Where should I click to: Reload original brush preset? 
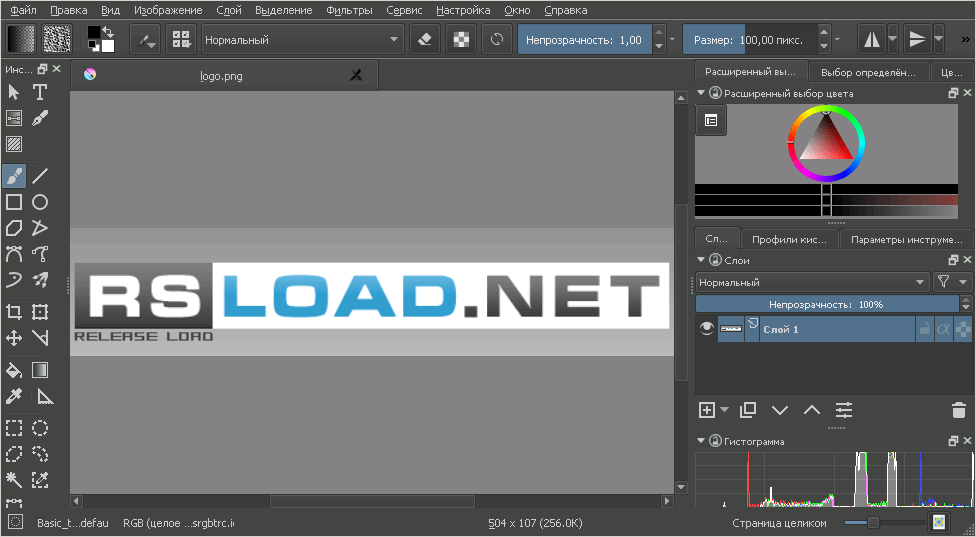click(x=497, y=40)
